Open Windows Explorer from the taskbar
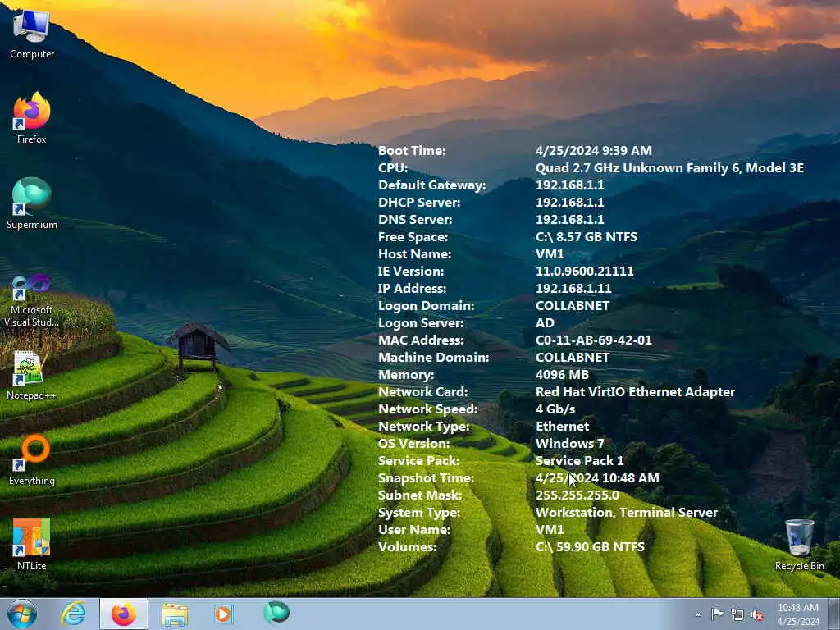Image resolution: width=840 pixels, height=630 pixels. pos(175,614)
